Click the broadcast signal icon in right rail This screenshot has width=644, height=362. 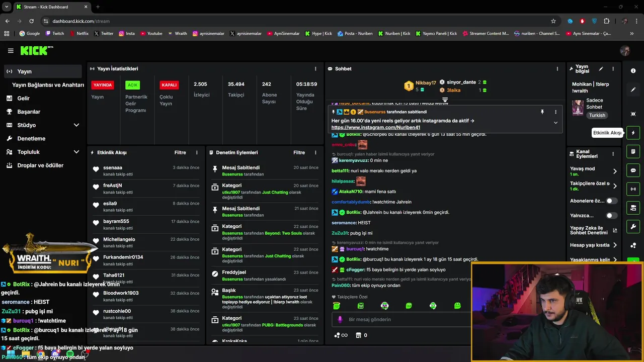click(633, 189)
